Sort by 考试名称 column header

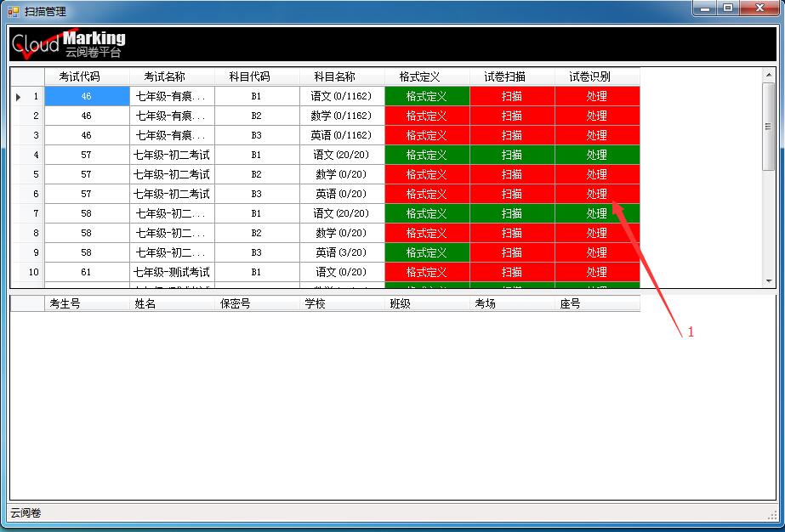tap(172, 76)
